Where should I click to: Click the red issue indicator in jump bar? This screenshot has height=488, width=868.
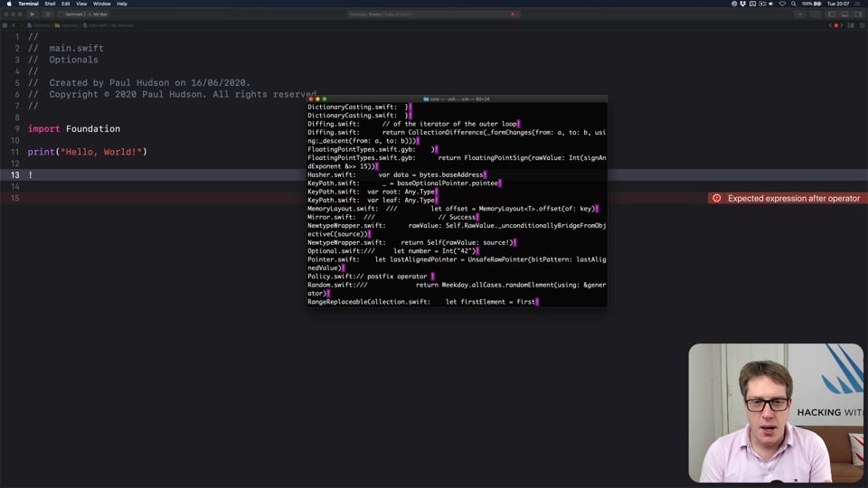click(835, 25)
